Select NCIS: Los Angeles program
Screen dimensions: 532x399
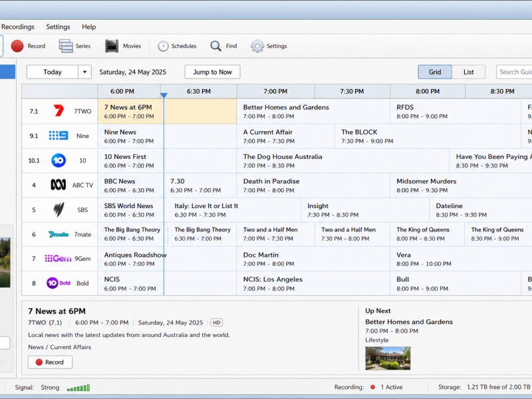click(x=313, y=283)
